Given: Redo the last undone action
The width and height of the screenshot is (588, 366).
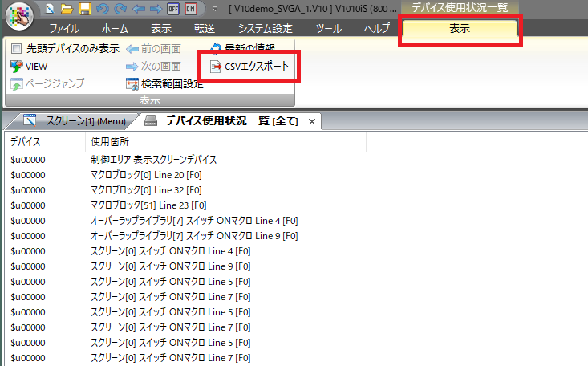Looking at the screenshot, I should pyautogui.click(x=117, y=9).
